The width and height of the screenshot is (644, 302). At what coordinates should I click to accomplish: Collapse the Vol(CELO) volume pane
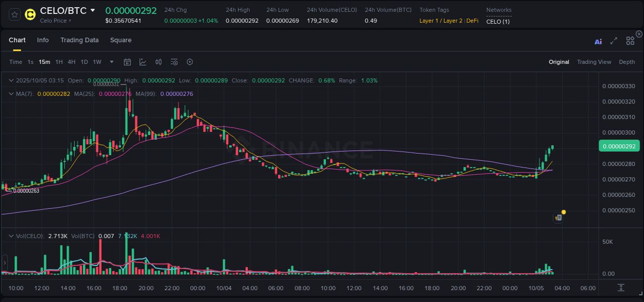[10, 235]
